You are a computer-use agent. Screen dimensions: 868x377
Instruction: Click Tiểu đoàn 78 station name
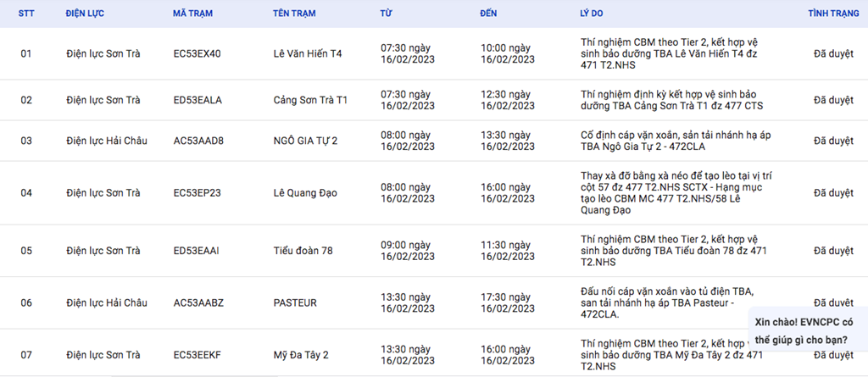click(303, 251)
